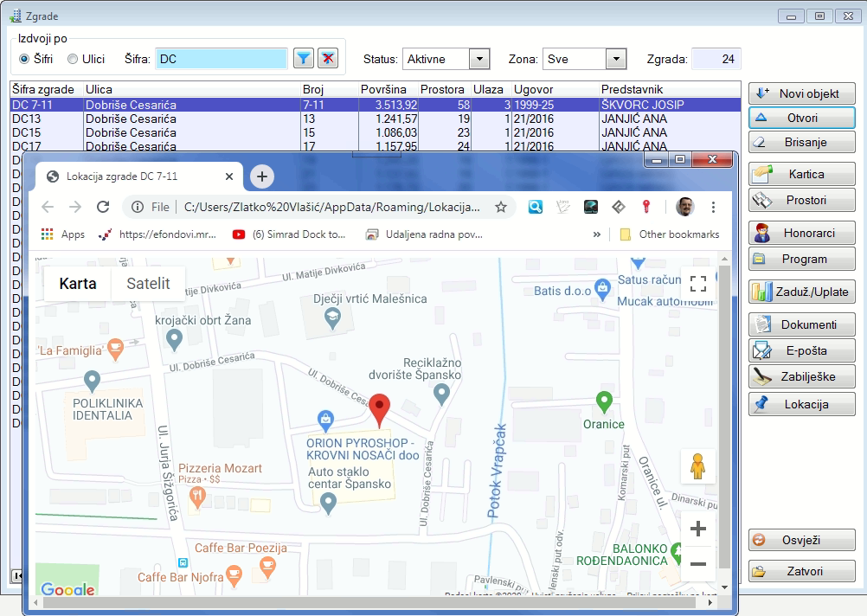Click the Oranice green map marker
The width and height of the screenshot is (867, 616).
point(604,402)
